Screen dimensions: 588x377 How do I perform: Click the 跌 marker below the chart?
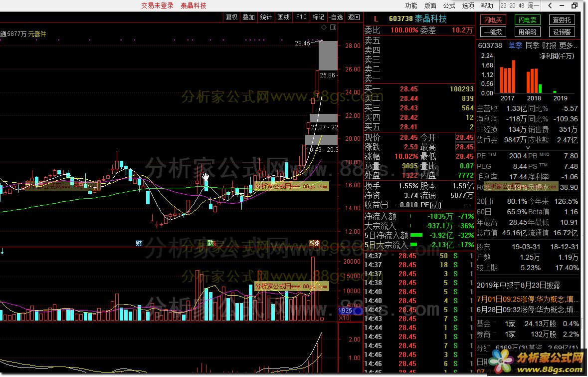coord(210,243)
